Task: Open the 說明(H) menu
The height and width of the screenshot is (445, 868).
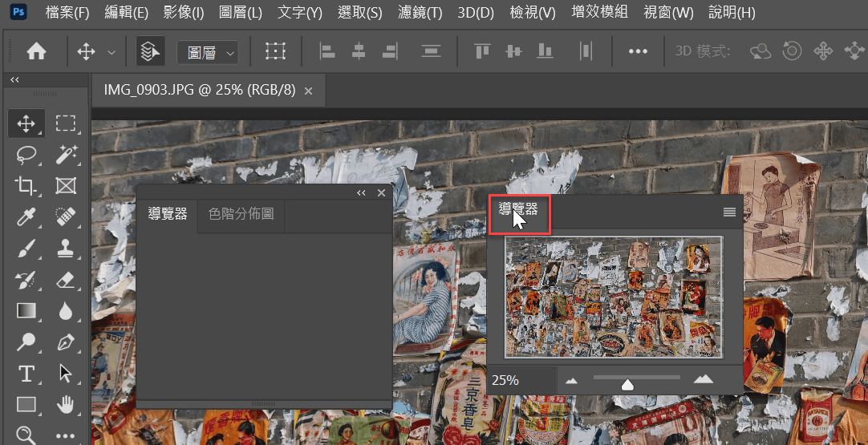Action: click(732, 13)
